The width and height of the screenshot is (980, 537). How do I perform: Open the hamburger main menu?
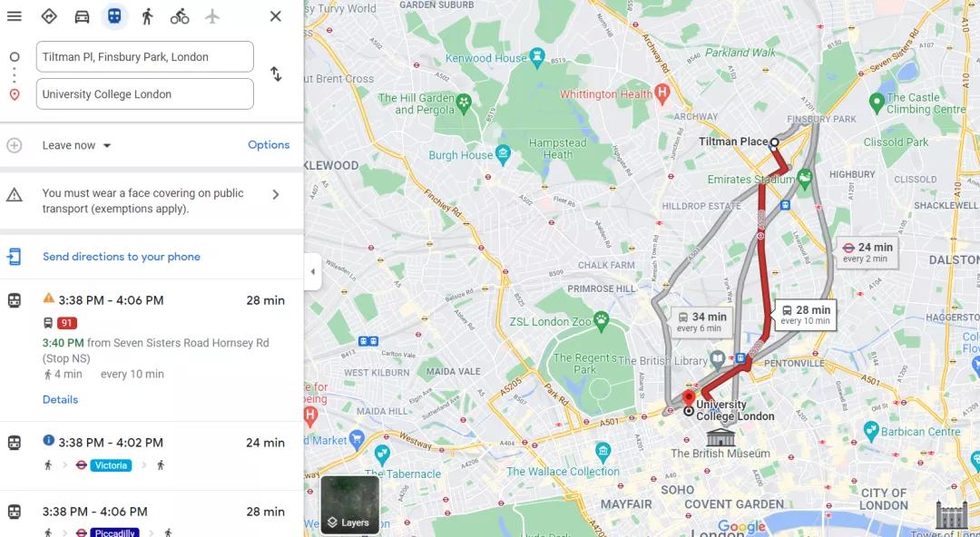(15, 16)
